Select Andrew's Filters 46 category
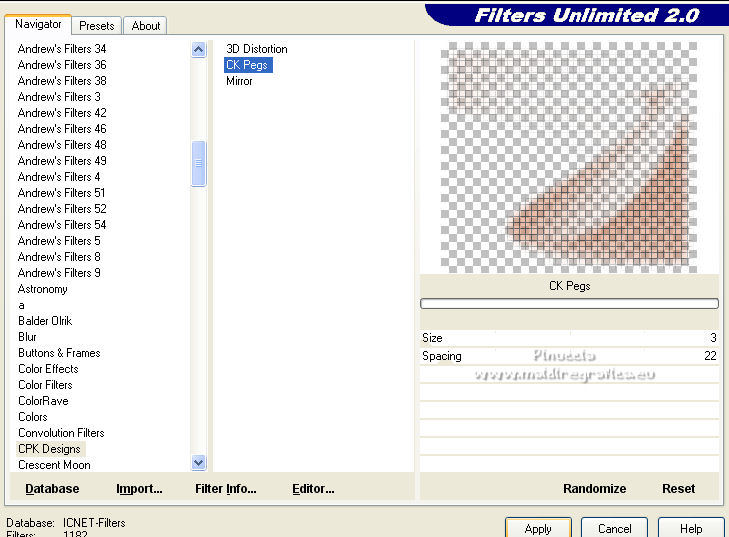 62,129
